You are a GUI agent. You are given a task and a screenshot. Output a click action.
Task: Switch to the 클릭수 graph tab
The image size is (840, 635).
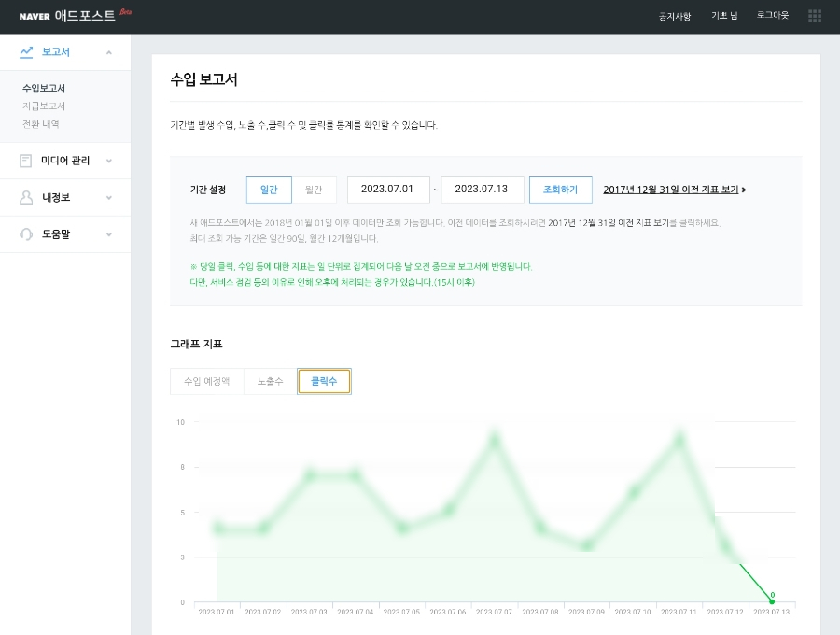pyautogui.click(x=324, y=382)
